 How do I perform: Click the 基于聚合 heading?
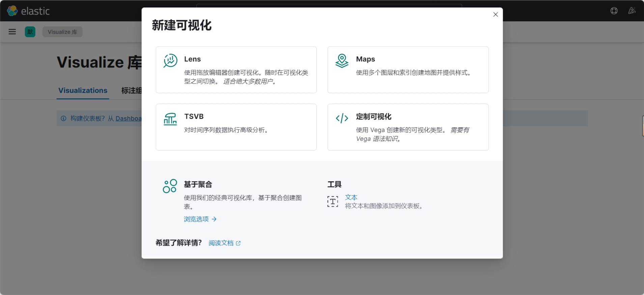198,184
